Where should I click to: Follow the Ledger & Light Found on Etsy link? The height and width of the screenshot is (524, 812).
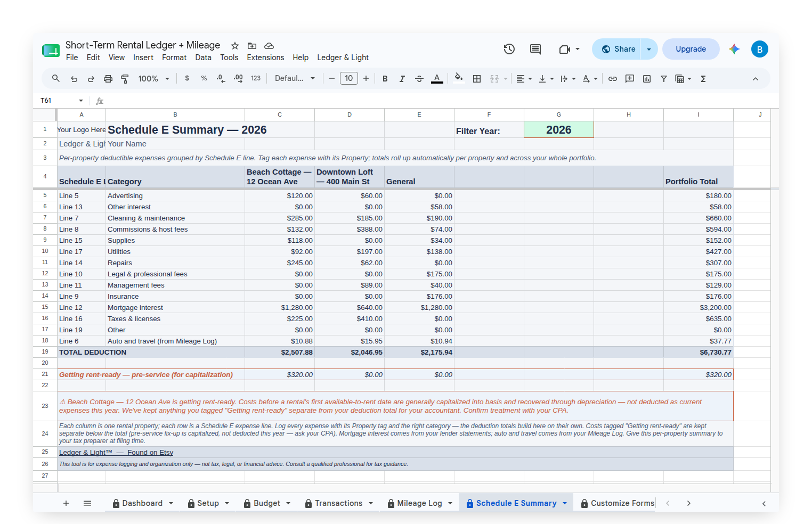click(x=116, y=453)
